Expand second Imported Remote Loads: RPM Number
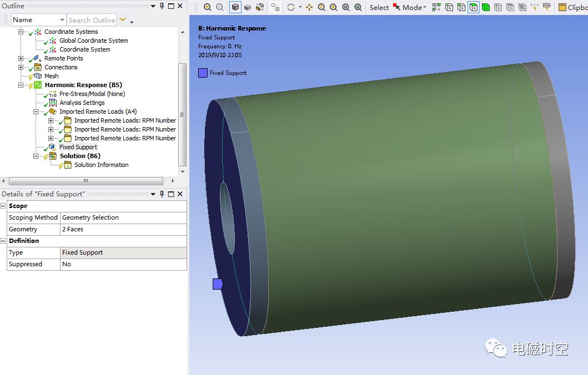588x375 pixels. pyautogui.click(x=51, y=129)
